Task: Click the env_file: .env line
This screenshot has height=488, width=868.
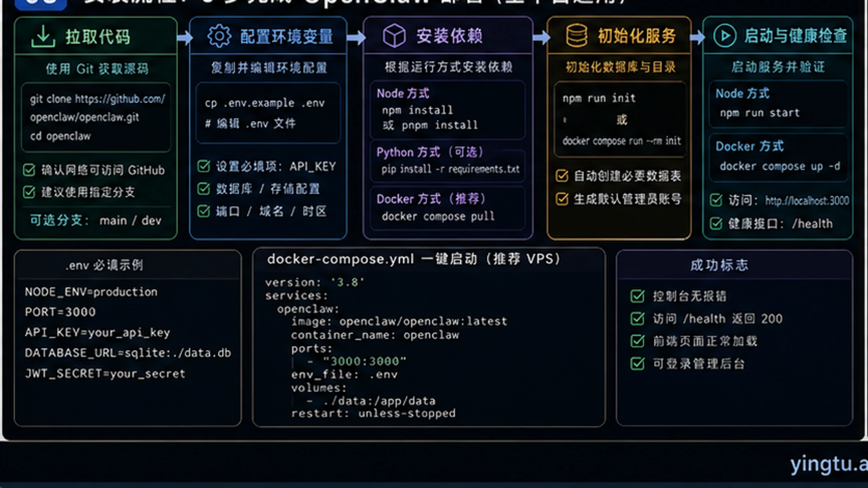Action: click(x=344, y=374)
